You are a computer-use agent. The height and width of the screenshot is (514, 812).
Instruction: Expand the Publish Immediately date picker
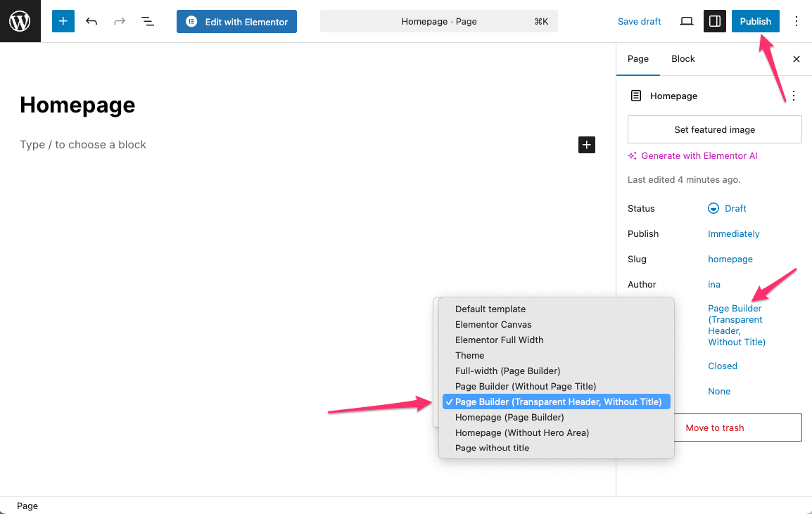point(733,234)
